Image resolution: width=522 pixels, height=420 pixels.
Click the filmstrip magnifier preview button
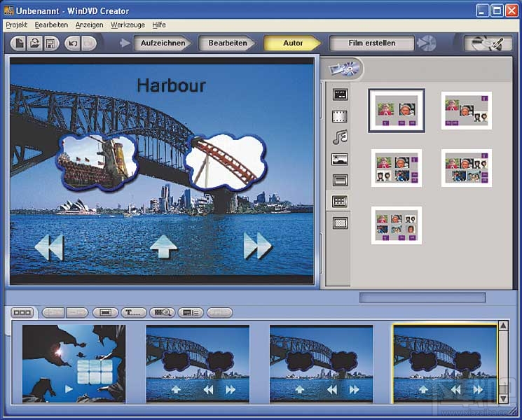(162, 313)
